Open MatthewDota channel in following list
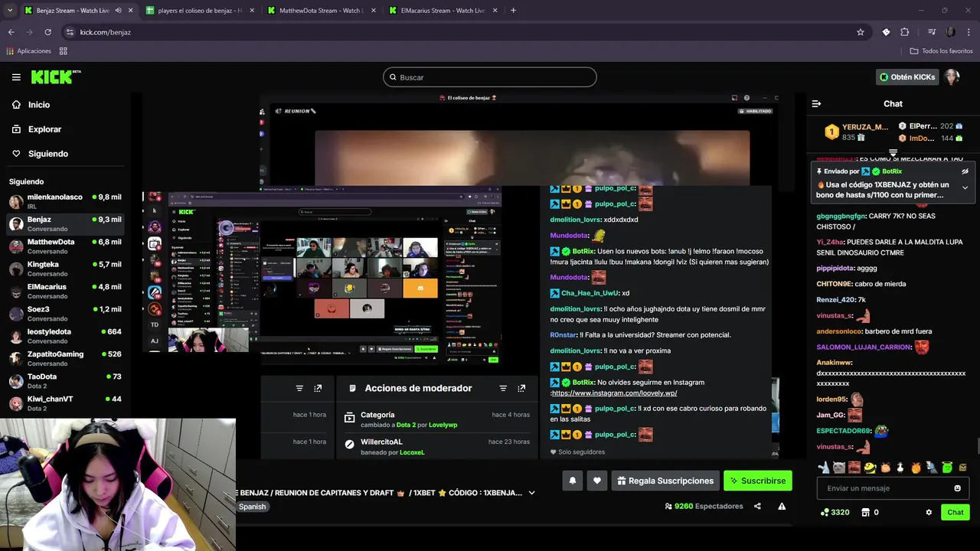The image size is (980, 551). click(x=65, y=246)
